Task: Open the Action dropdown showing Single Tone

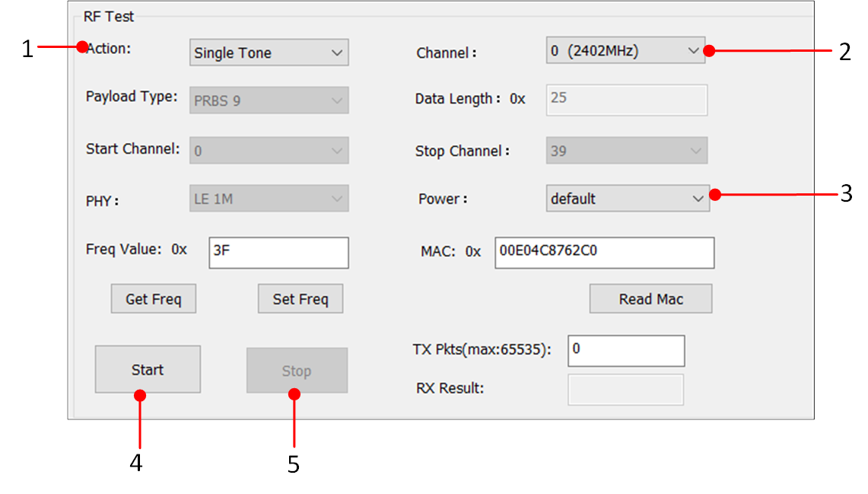Action: tap(269, 53)
